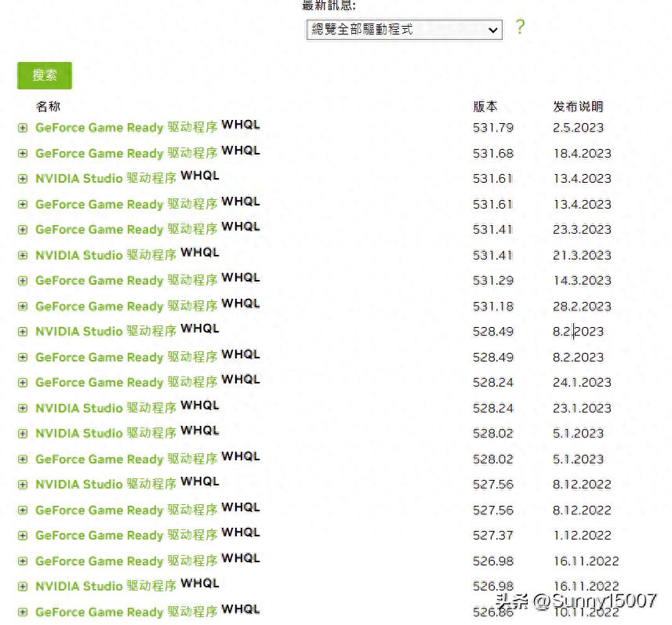
Task: Expand the GeForce Game Ready 531.41 row
Action: [x=23, y=230]
